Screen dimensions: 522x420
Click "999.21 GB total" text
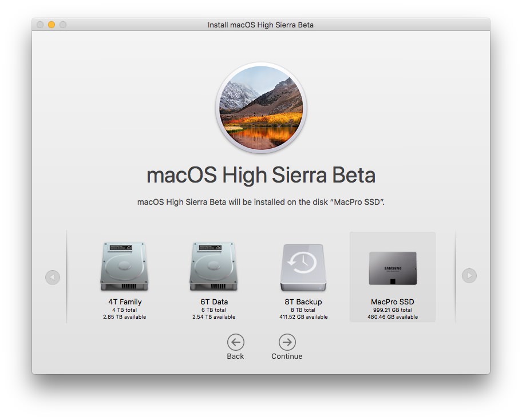(x=393, y=310)
